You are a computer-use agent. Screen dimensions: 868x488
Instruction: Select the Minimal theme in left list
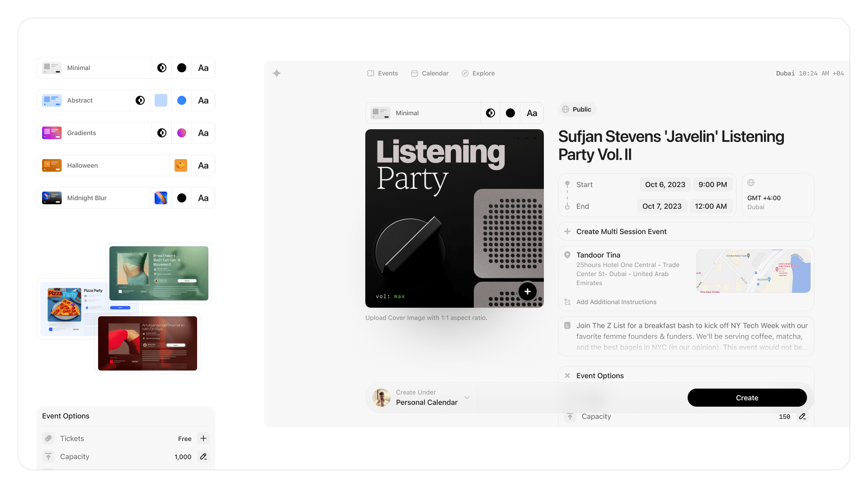(x=94, y=68)
